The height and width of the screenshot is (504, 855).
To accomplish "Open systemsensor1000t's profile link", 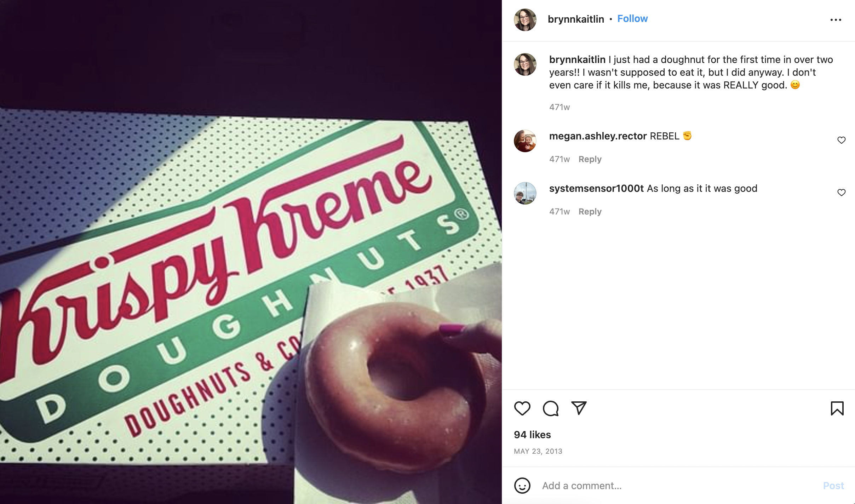I will pyautogui.click(x=596, y=189).
